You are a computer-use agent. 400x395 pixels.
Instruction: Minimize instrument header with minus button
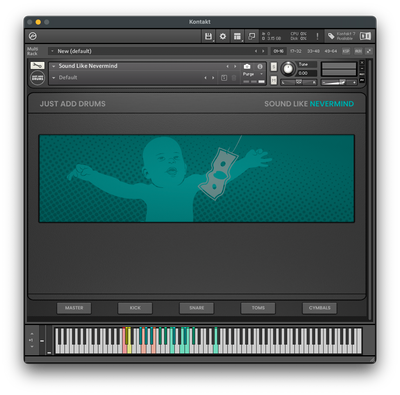362,68
